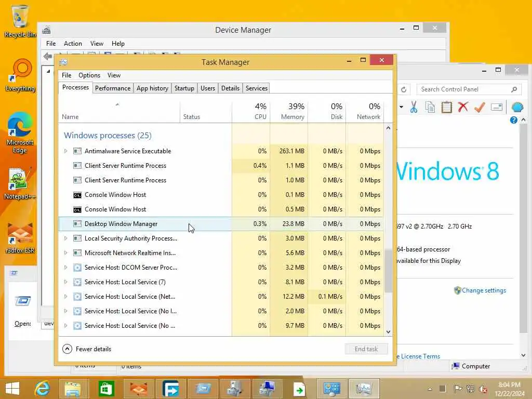This screenshot has width=532, height=399.
Task: Sort processes by CPU column header
Action: pyautogui.click(x=251, y=111)
